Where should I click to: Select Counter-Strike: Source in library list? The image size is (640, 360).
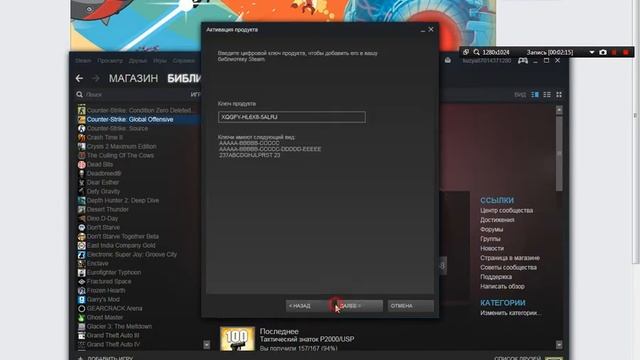point(138,129)
